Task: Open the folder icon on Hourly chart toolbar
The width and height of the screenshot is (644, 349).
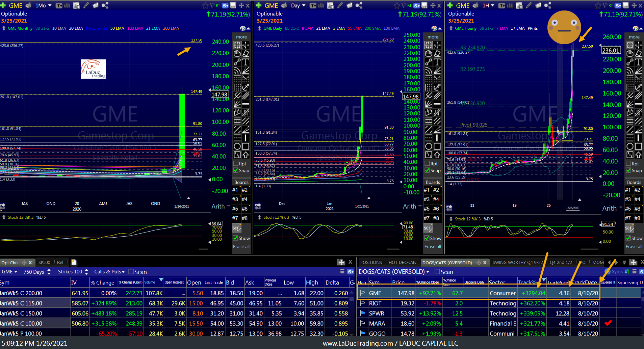Action: [538, 5]
